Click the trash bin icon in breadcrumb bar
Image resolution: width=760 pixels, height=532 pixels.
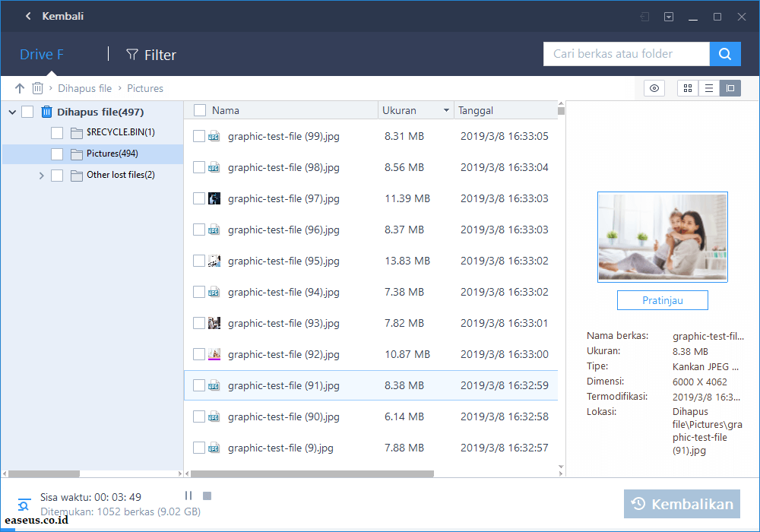(x=37, y=88)
